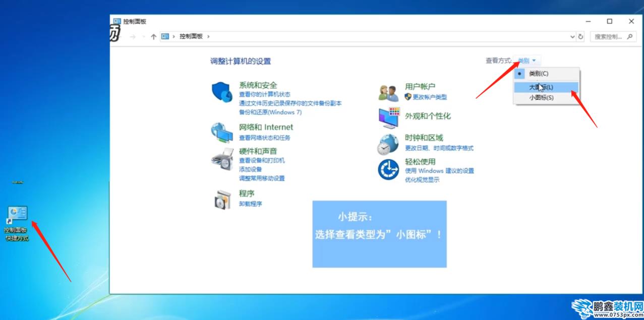Click 查看网络状态和任务 link
The width and height of the screenshot is (644, 320).
click(265, 138)
